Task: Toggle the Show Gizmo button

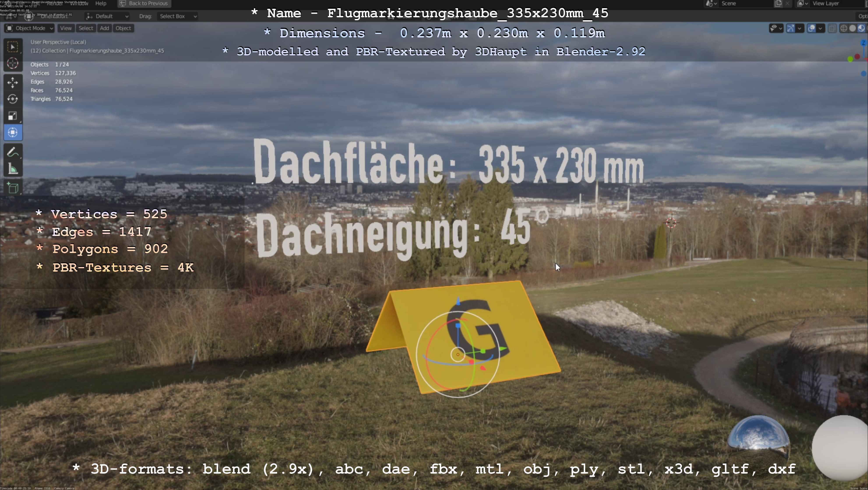Action: [x=791, y=28]
